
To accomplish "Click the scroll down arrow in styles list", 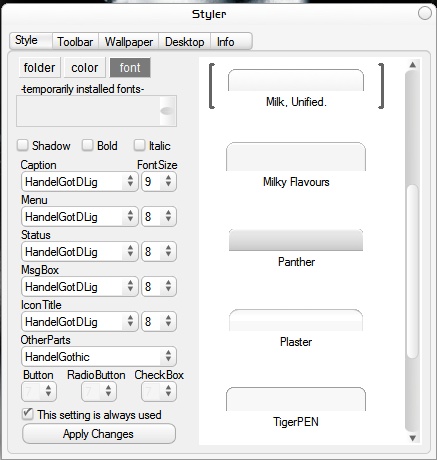I will tap(413, 438).
